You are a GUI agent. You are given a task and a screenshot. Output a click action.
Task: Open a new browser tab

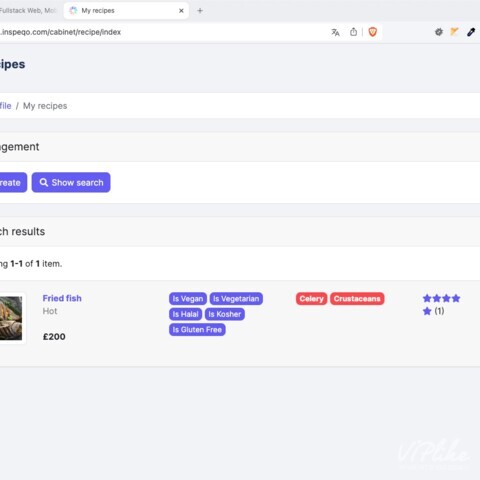[200, 11]
